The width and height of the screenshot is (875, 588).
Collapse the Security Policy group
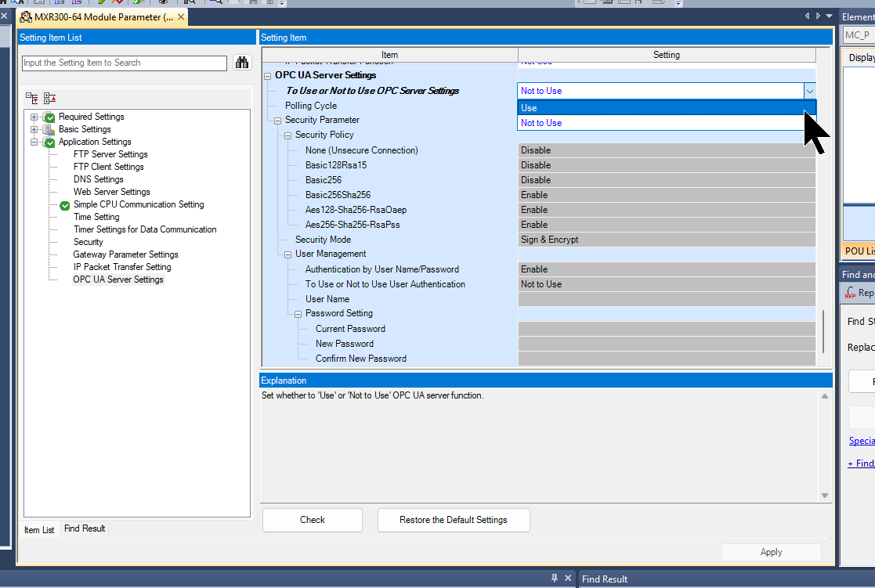tap(288, 135)
